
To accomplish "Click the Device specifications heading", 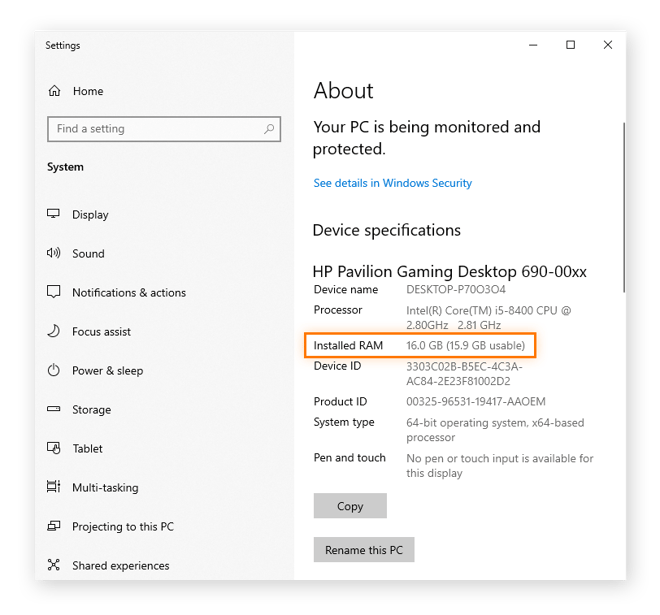I will tap(386, 231).
